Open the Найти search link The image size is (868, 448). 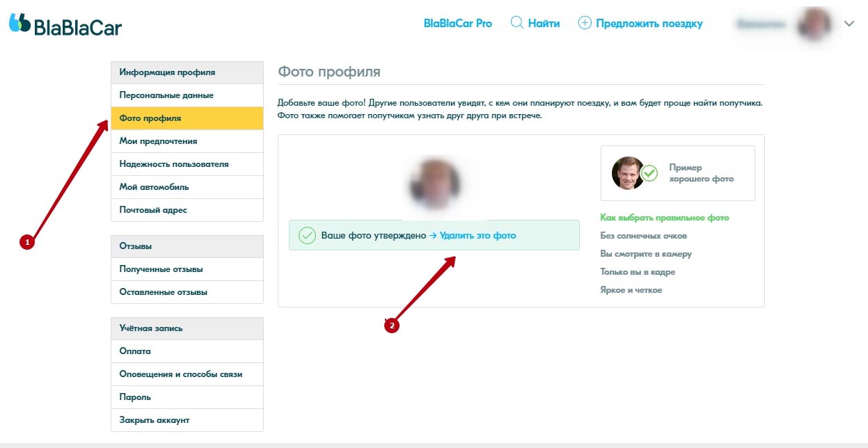(x=544, y=23)
